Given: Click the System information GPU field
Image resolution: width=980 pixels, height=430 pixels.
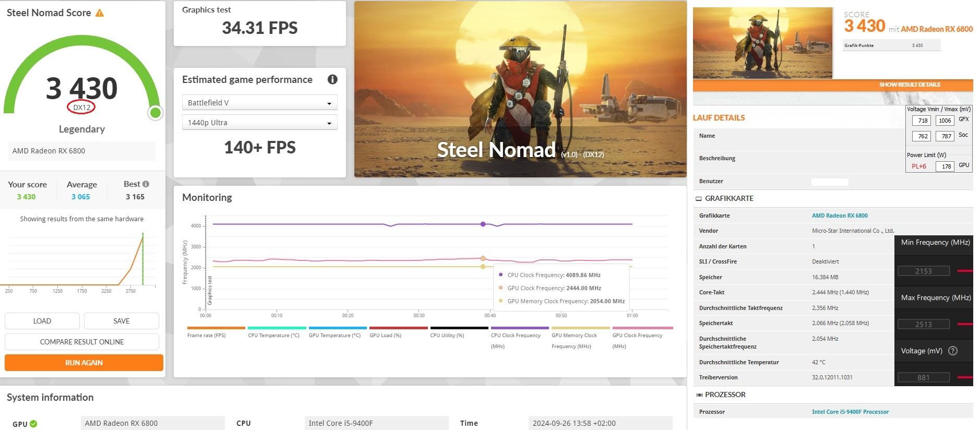Looking at the screenshot, I should [153, 423].
